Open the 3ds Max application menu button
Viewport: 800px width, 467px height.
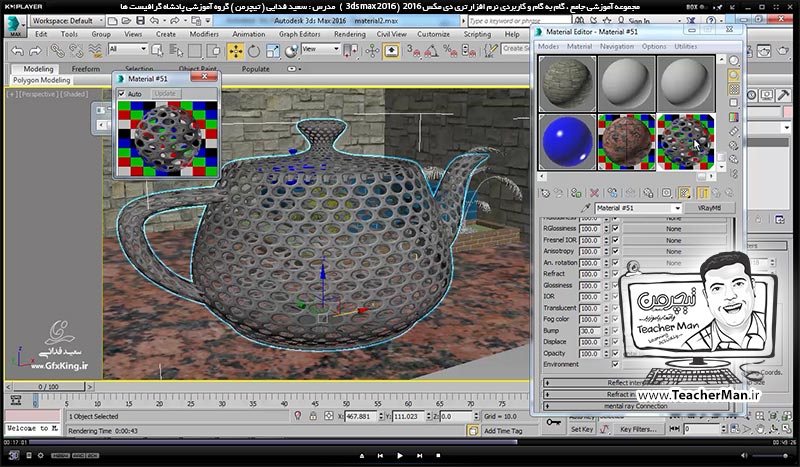[x=15, y=26]
